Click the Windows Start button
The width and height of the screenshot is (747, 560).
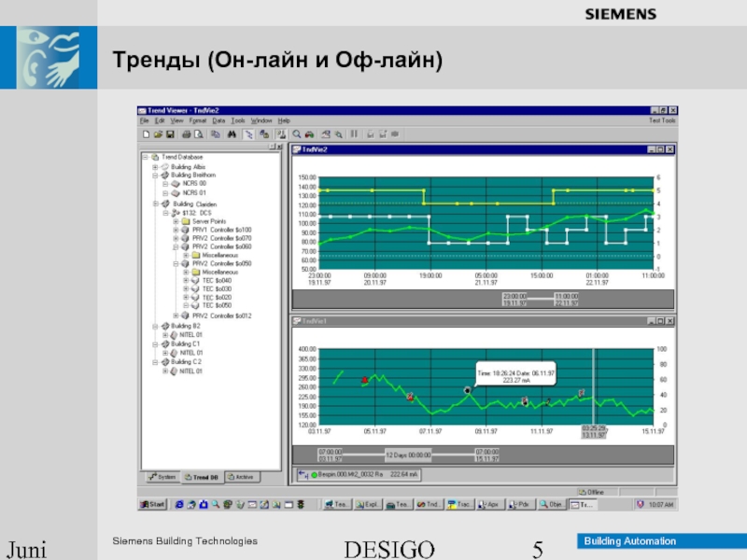tap(152, 505)
